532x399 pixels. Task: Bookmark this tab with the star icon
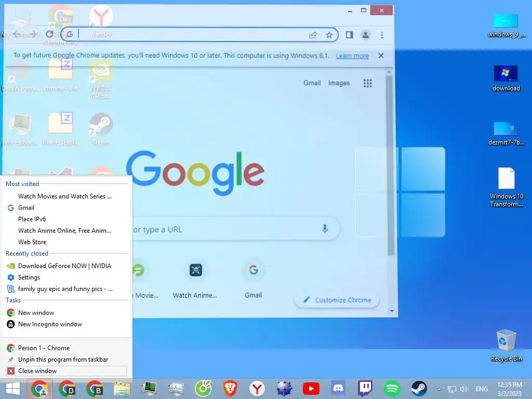pos(329,35)
